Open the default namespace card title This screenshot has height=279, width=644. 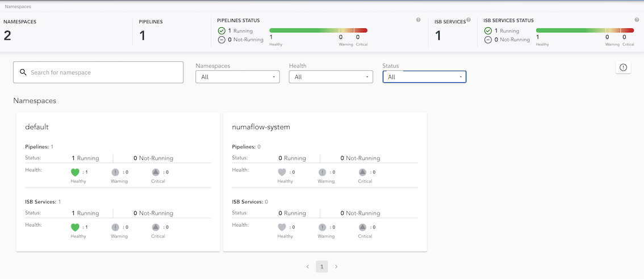[37, 127]
